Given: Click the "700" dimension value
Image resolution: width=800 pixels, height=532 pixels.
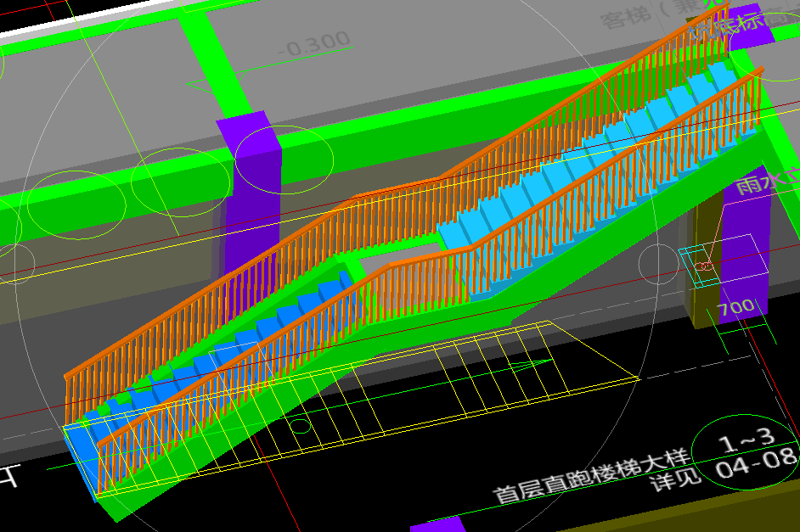Looking at the screenshot, I should click(x=735, y=307).
